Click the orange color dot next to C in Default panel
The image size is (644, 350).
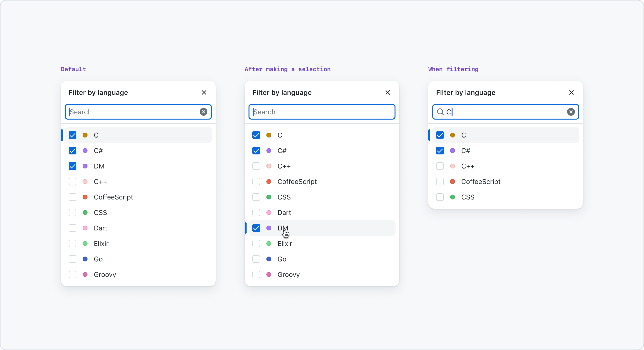(x=85, y=135)
